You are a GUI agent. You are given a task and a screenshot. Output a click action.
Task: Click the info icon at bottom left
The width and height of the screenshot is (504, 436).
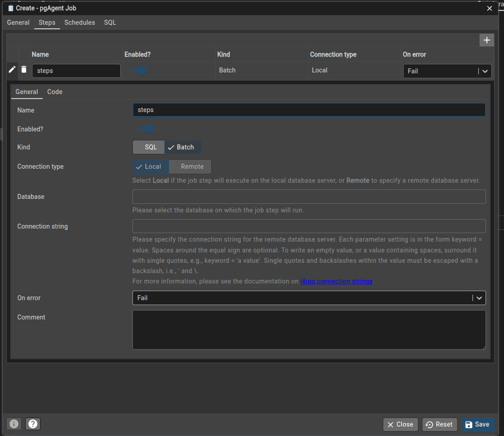pos(14,424)
